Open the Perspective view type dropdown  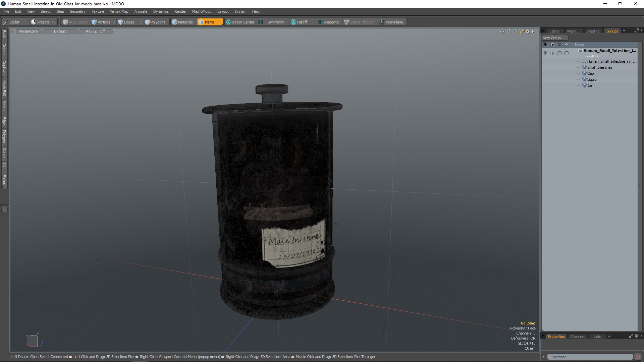[28, 32]
